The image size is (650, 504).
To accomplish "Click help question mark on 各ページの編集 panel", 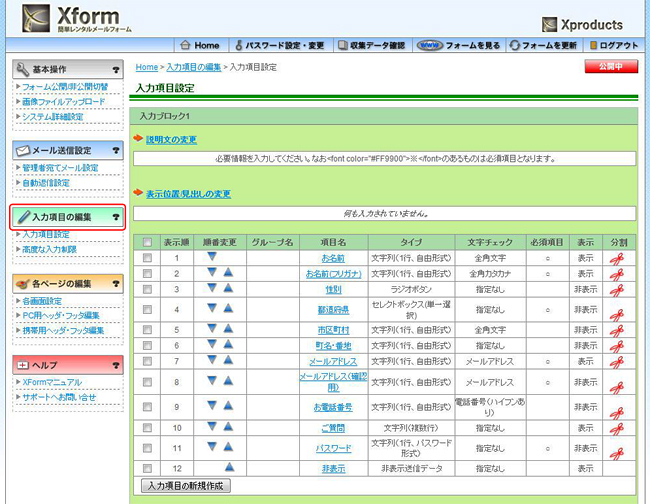I will pos(116,284).
